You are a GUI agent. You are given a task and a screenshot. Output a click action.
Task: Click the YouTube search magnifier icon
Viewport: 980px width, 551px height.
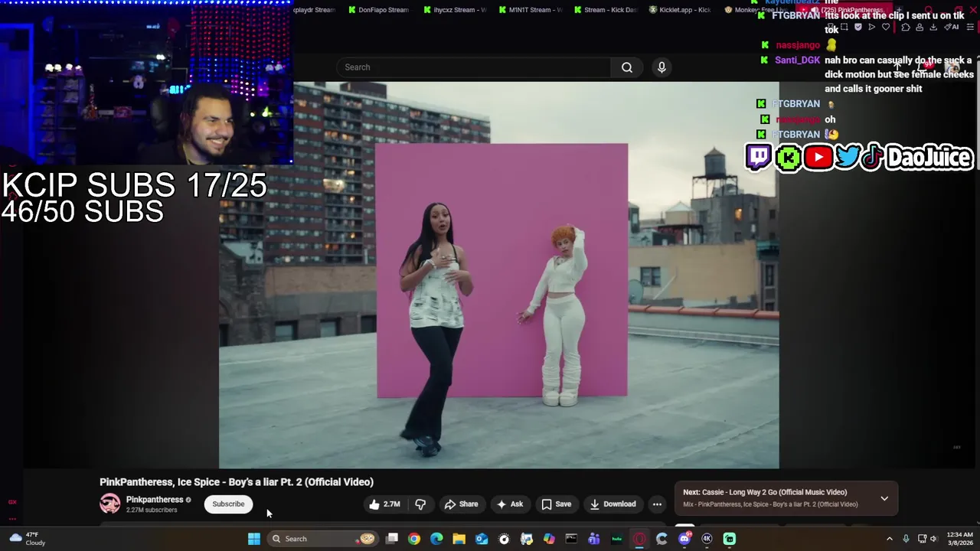627,67
